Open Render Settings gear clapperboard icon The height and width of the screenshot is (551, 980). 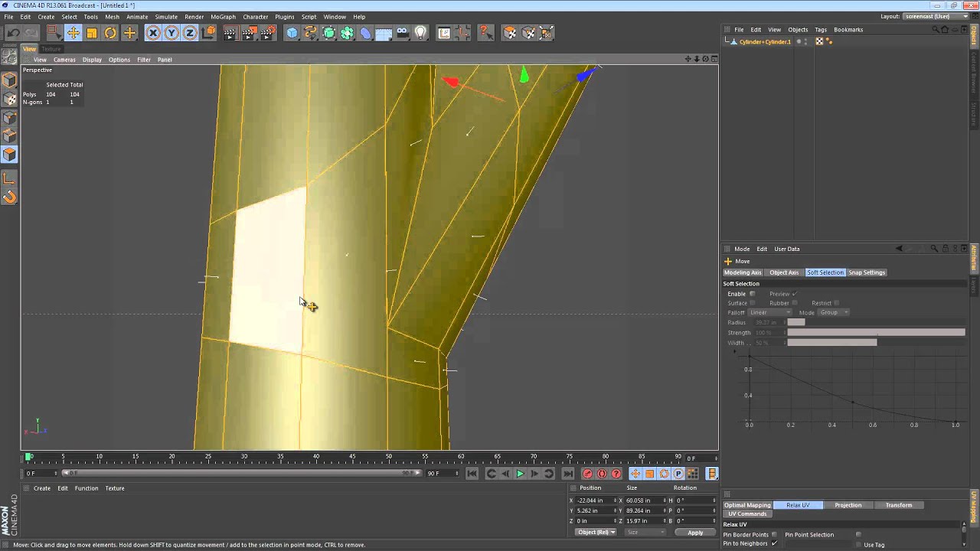coord(268,33)
